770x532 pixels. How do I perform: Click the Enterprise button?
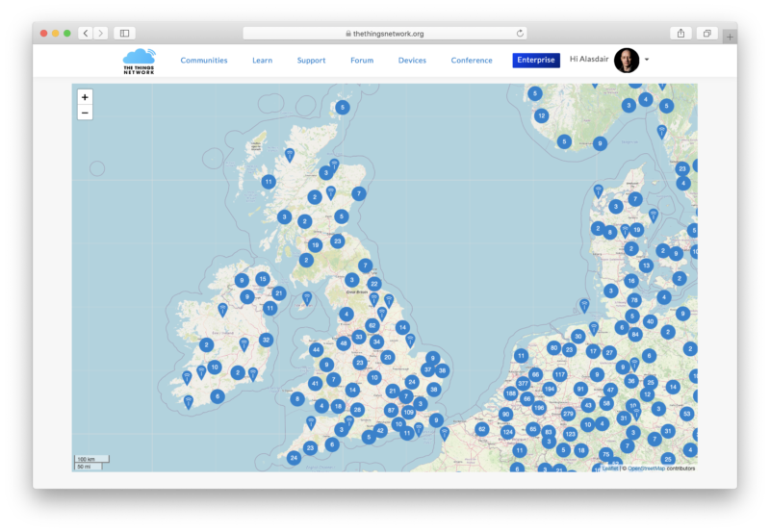(536, 61)
